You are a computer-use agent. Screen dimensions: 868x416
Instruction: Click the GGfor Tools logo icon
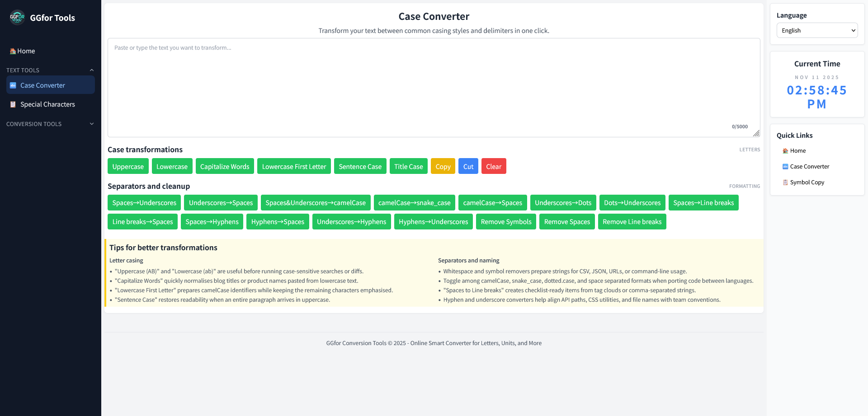pyautogui.click(x=17, y=18)
